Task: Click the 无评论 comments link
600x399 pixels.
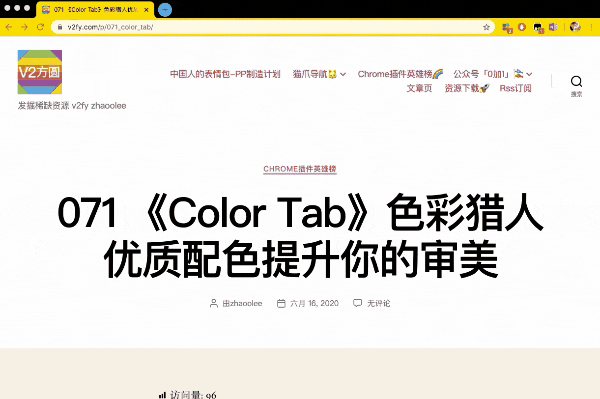Action: 378,303
